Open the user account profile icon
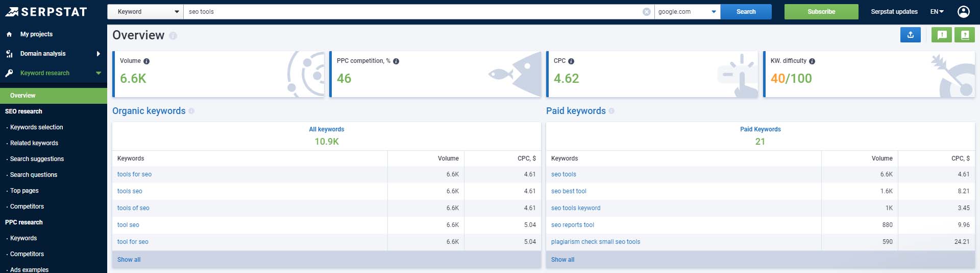This screenshot has width=980, height=273. (963, 11)
